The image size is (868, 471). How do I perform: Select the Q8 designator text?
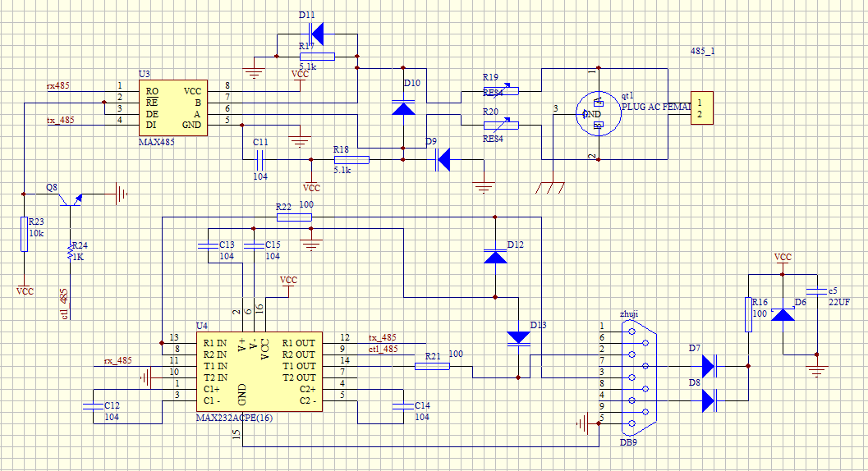click(x=52, y=188)
